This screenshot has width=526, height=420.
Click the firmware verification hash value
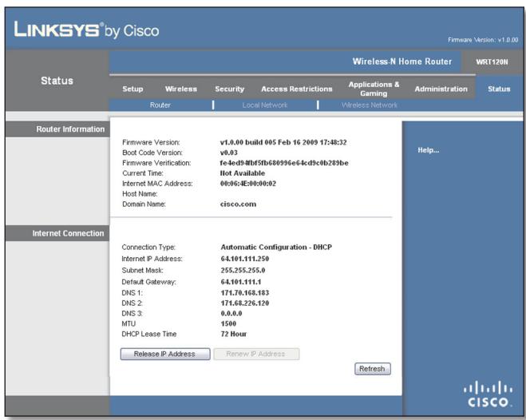284,163
